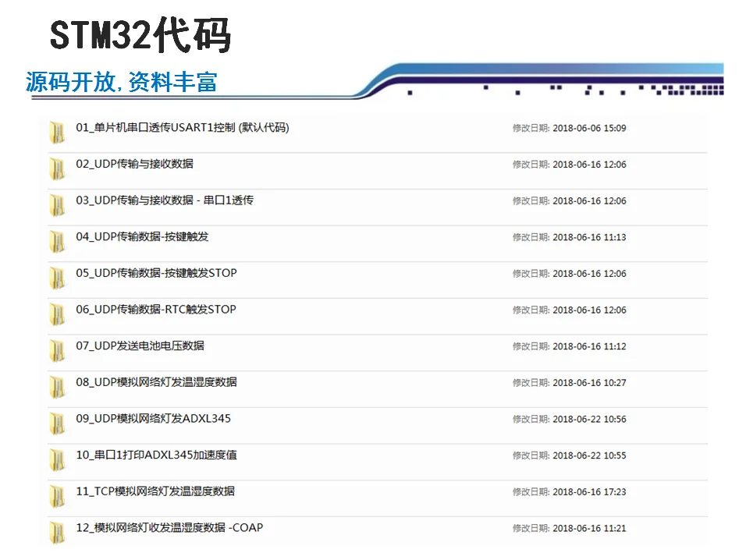Select folder icon beside 05_UDP传输数据-按键触发STOP
Image resolution: width=746 pixels, height=560 pixels.
pyautogui.click(x=57, y=277)
